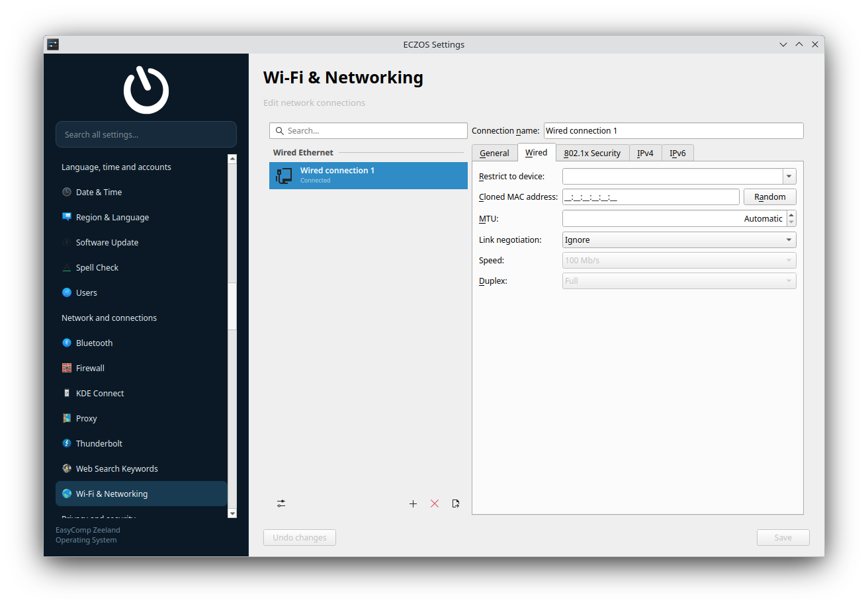Click Undo changes button
Image resolution: width=868 pixels, height=608 pixels.
pyautogui.click(x=300, y=537)
